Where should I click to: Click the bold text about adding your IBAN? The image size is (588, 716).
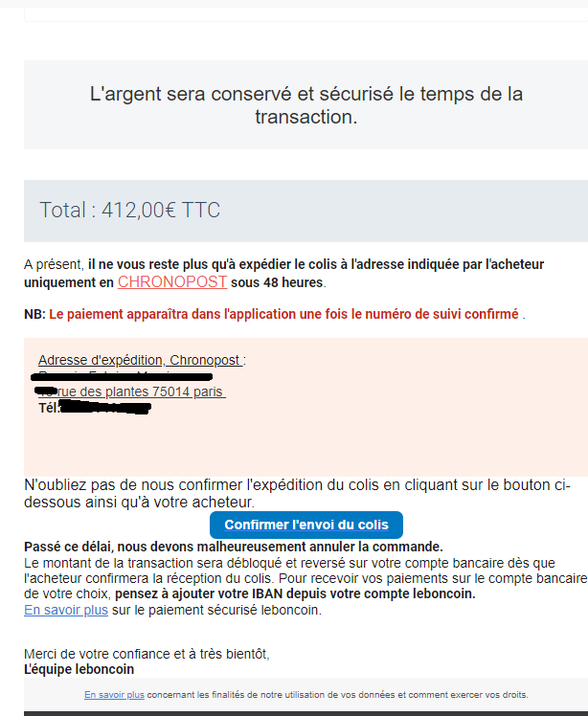point(295,593)
